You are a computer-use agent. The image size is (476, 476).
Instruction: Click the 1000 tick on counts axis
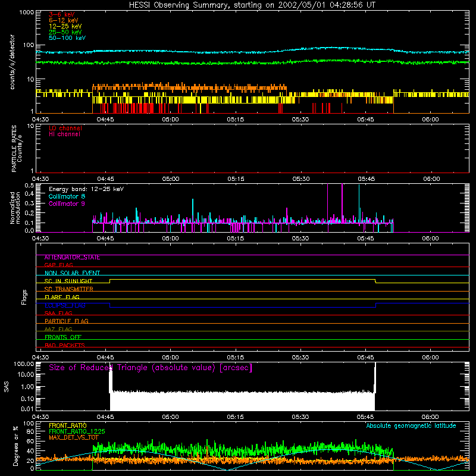[x=26, y=12]
